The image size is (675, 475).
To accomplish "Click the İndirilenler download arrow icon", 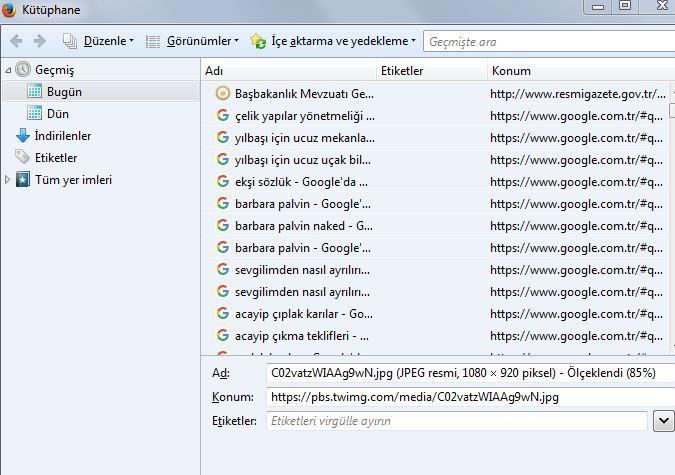I will click(23, 135).
